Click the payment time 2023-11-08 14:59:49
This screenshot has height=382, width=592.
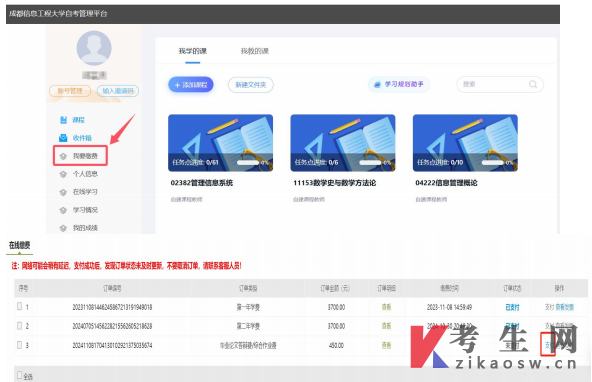click(449, 307)
